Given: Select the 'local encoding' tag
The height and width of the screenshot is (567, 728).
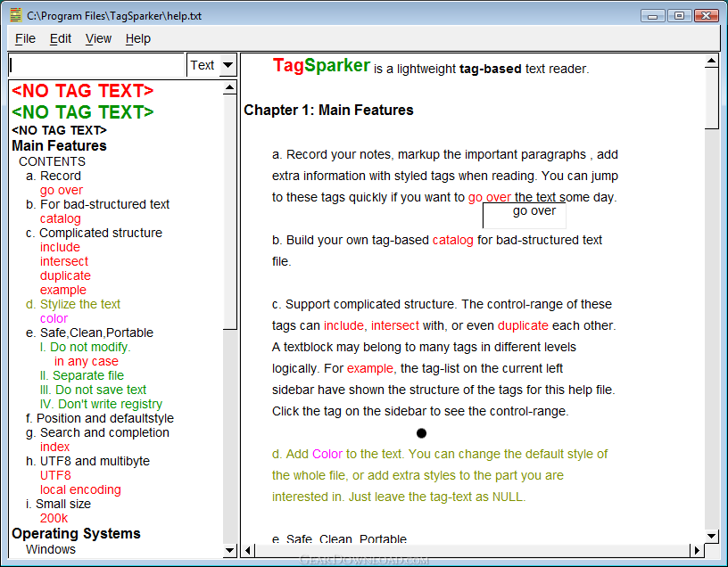Looking at the screenshot, I should tap(80, 489).
